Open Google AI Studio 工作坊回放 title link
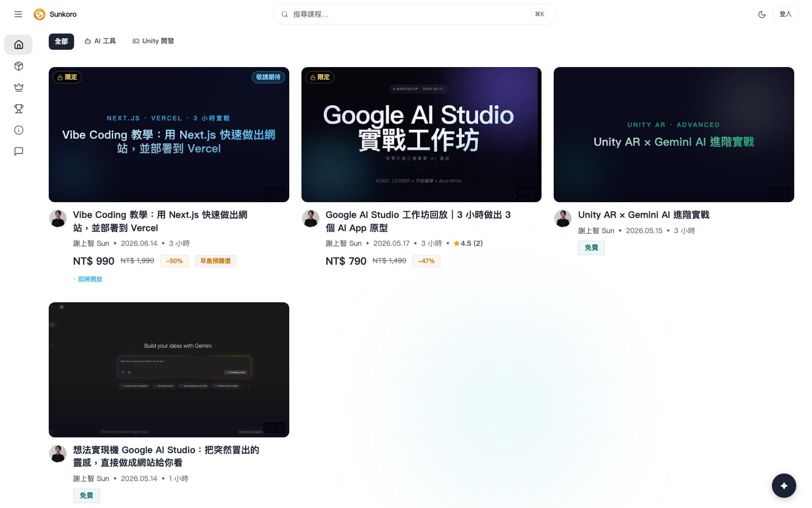812x508 pixels. tap(418, 221)
